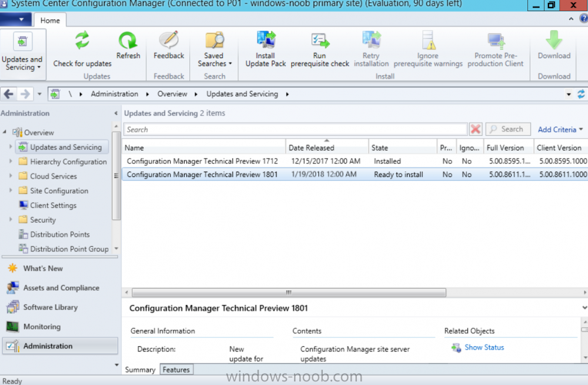
Task: Click Ignore prerequisite warnings icon
Action: (428, 40)
